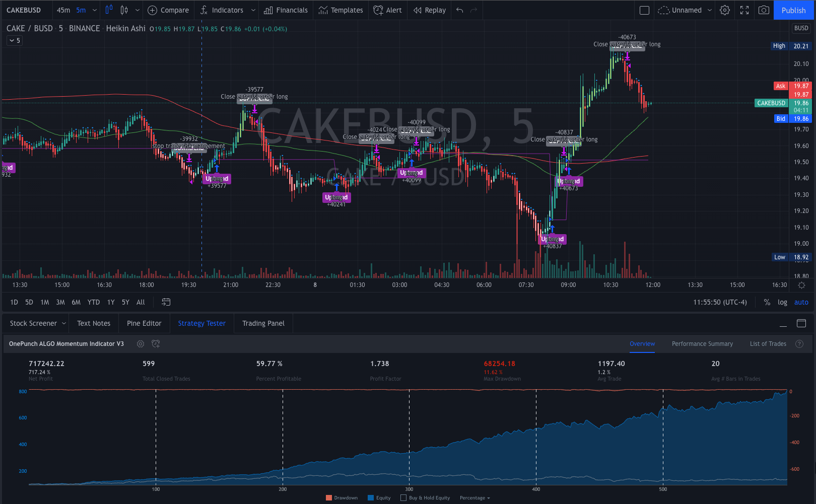Expand the chart type dropdown arrow
816x504 pixels.
[137, 10]
